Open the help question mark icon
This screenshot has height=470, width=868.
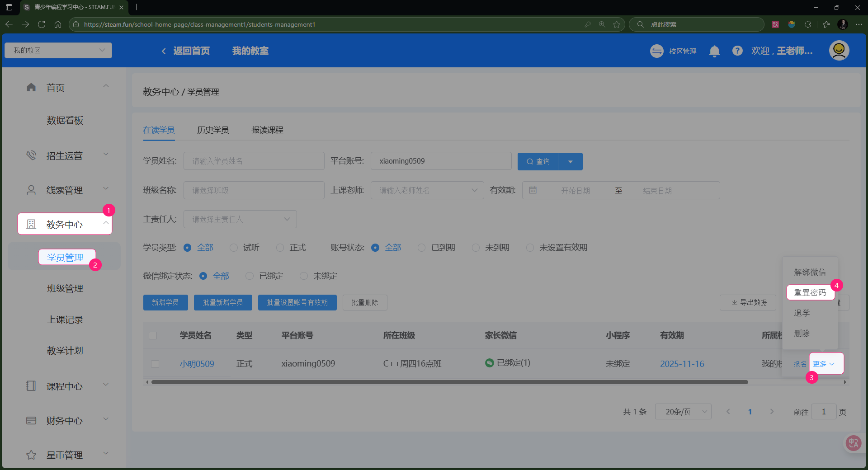737,51
